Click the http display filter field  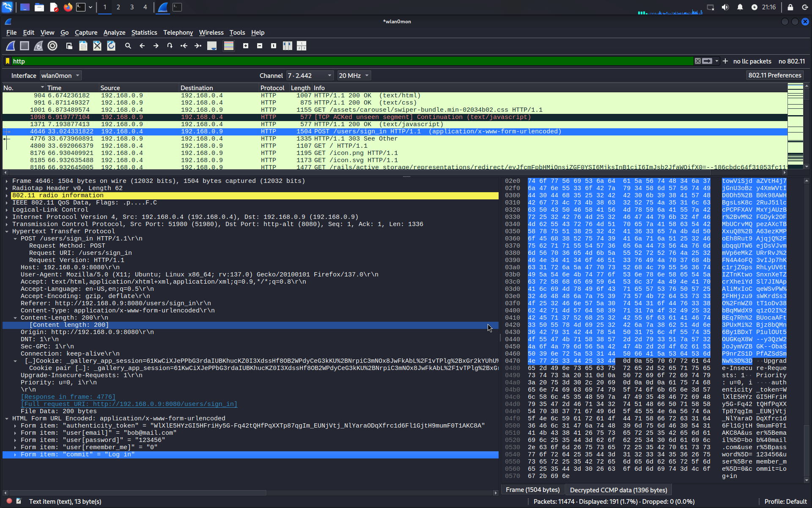338,61
